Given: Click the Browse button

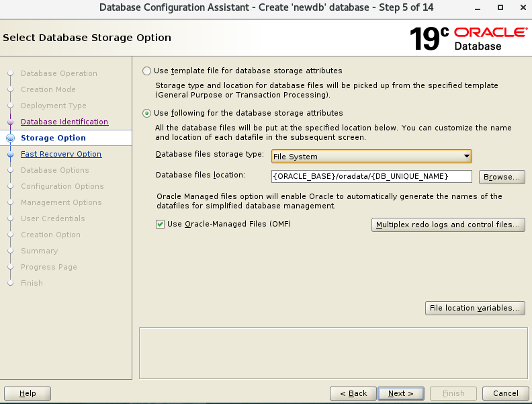Looking at the screenshot, I should point(502,177).
